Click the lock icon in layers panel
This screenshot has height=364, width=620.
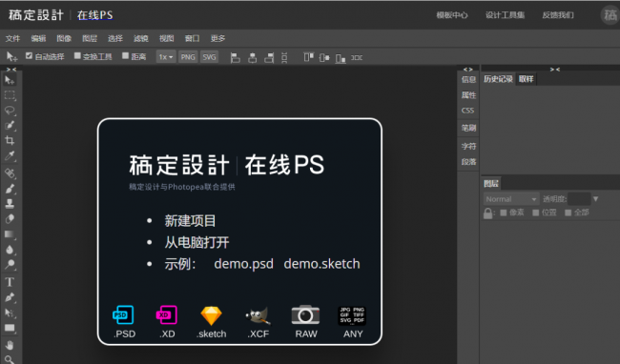click(x=488, y=213)
